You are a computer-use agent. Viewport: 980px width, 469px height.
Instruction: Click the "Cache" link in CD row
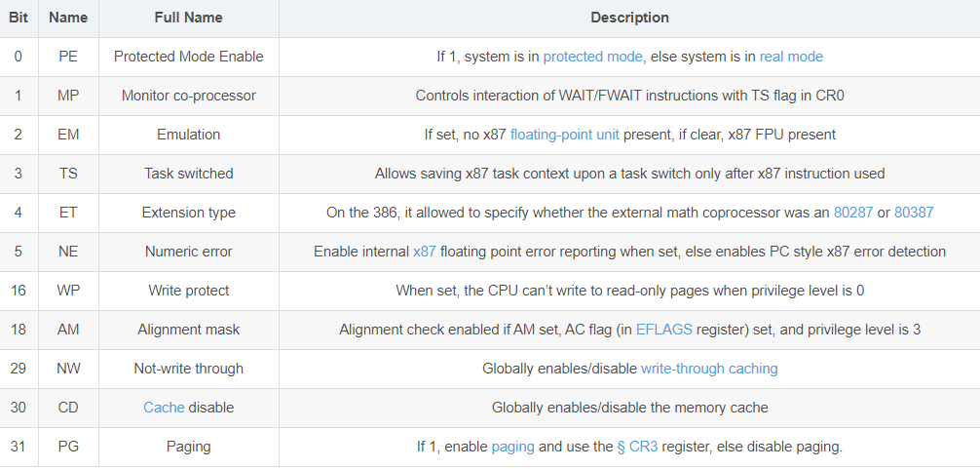(x=164, y=408)
